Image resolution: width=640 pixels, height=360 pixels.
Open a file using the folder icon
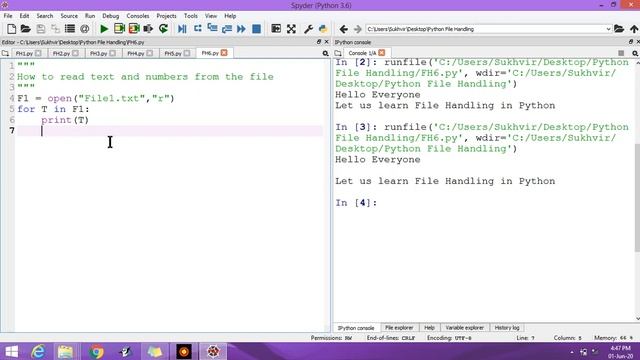pos(26,29)
